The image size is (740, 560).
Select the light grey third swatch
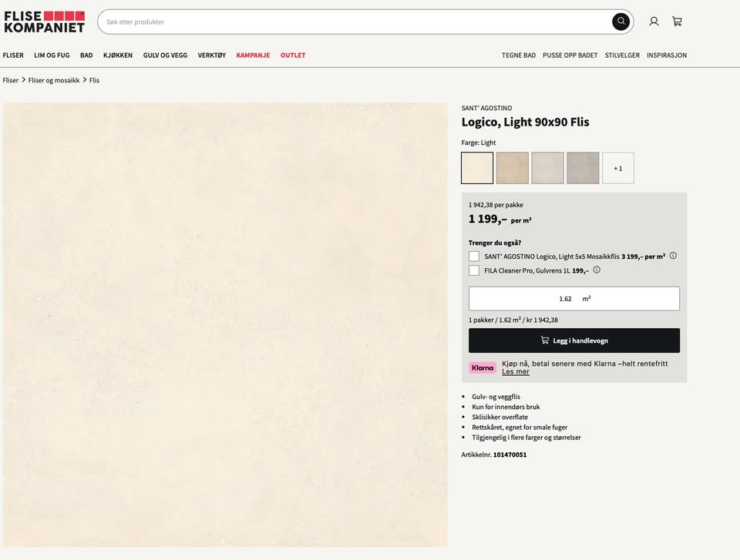pos(547,168)
